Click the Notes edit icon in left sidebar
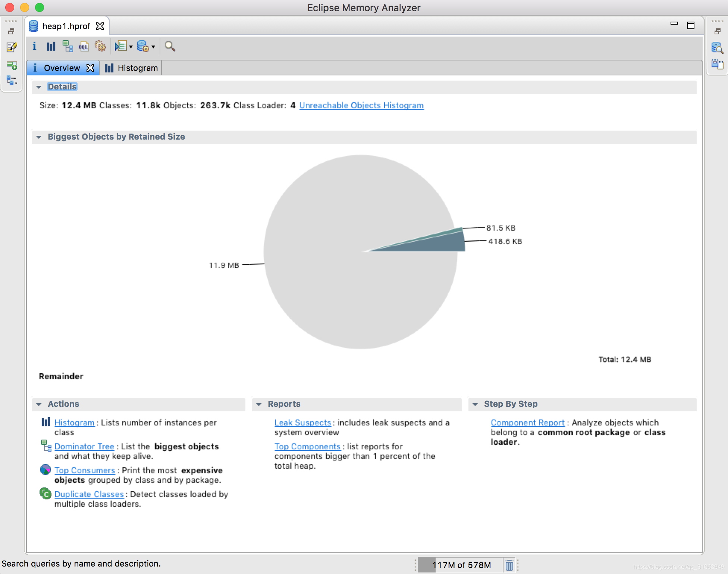Screen dimensions: 728x574 pos(12,47)
